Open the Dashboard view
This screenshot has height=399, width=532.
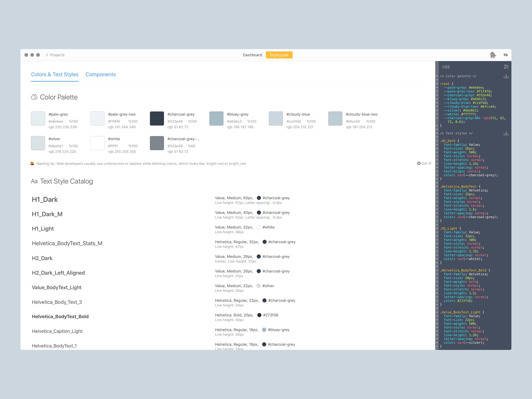click(x=252, y=55)
